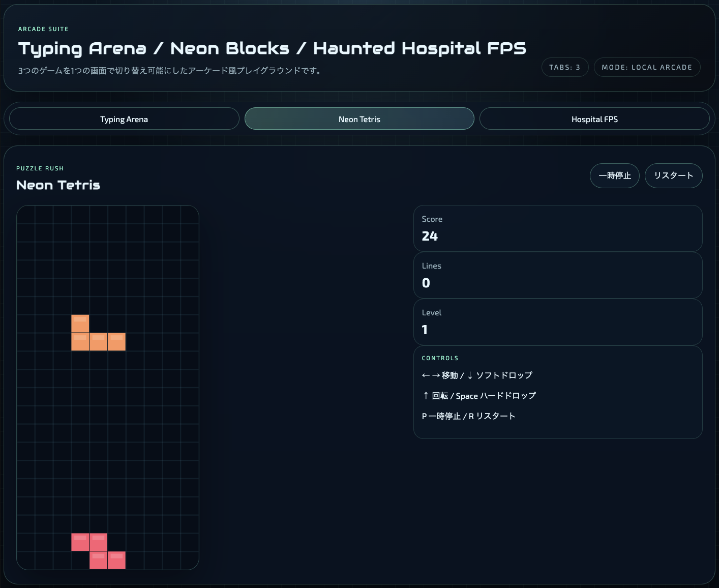This screenshot has width=719, height=588.
Task: Click the Neon Tetris panel heading
Action: [58, 185]
